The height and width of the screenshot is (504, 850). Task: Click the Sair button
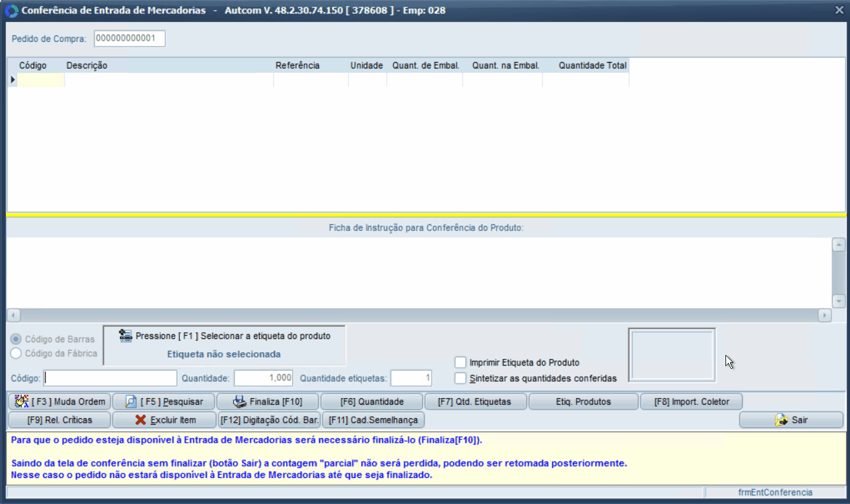[x=791, y=420]
